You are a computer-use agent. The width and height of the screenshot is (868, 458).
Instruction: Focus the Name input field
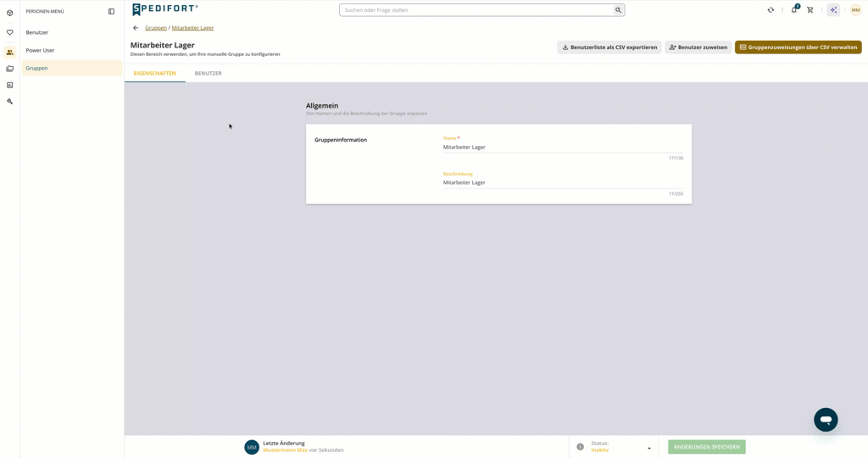563,148
